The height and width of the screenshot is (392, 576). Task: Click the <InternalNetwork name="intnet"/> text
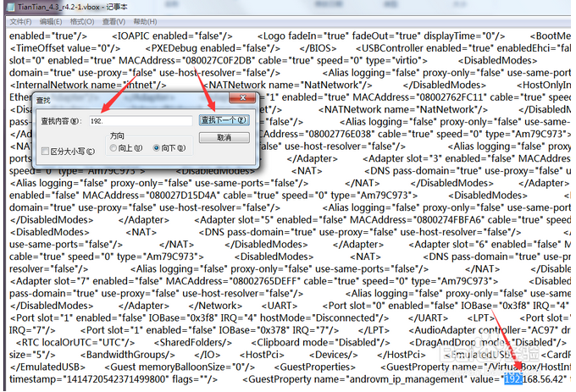[x=88, y=86]
